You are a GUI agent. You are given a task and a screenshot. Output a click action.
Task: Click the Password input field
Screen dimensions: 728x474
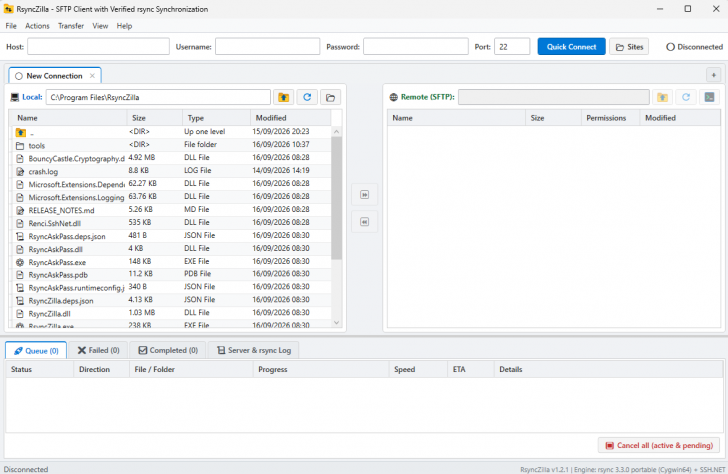click(x=416, y=46)
